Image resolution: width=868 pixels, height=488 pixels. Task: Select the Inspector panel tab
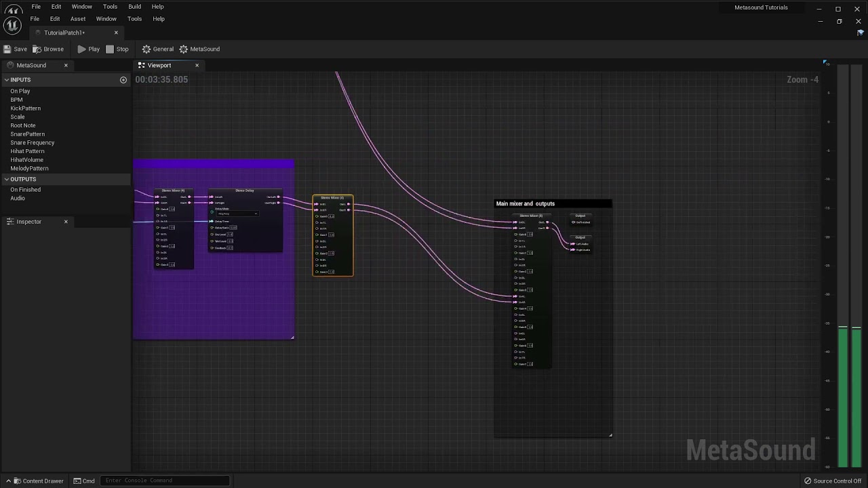29,222
